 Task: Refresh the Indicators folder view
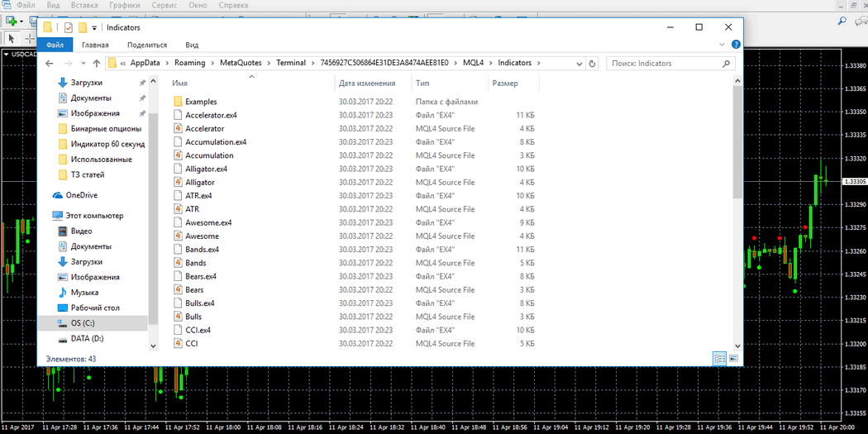(592, 64)
